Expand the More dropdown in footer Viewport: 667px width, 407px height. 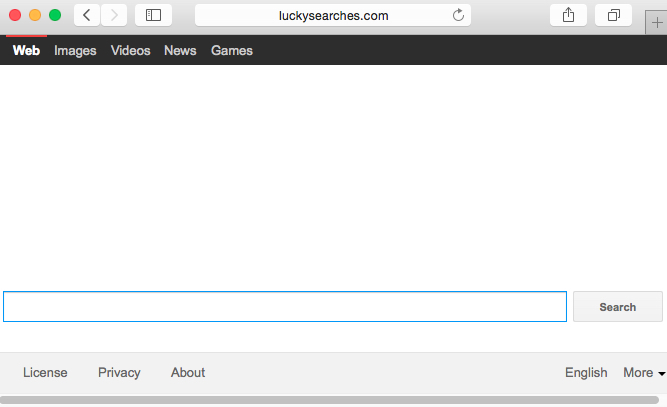643,373
